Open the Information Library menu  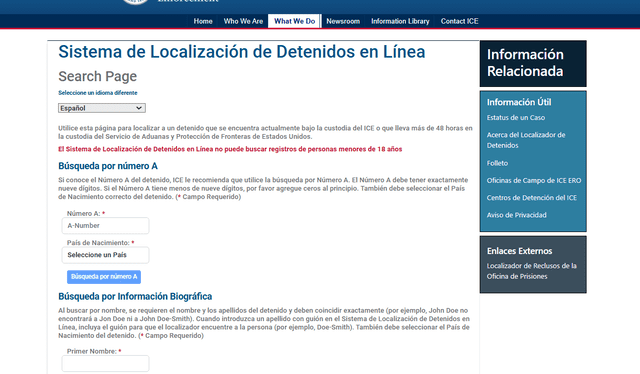click(400, 21)
